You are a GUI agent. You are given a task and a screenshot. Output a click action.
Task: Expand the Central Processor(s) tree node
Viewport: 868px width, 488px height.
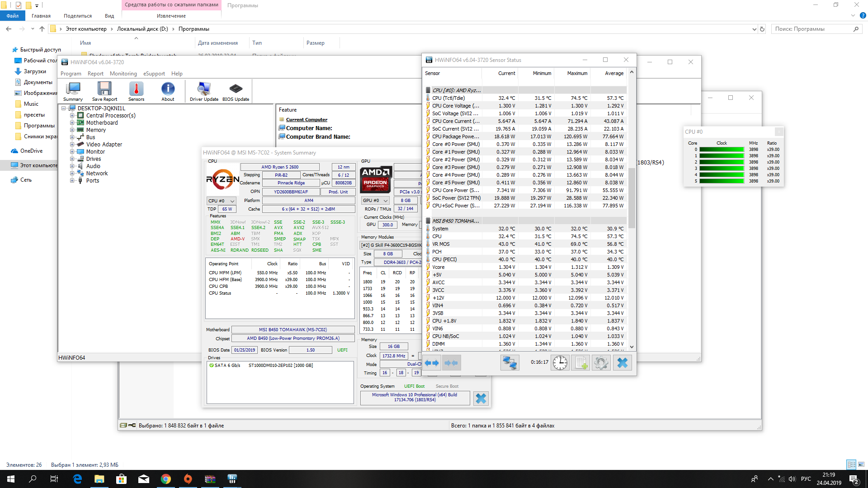(72, 116)
